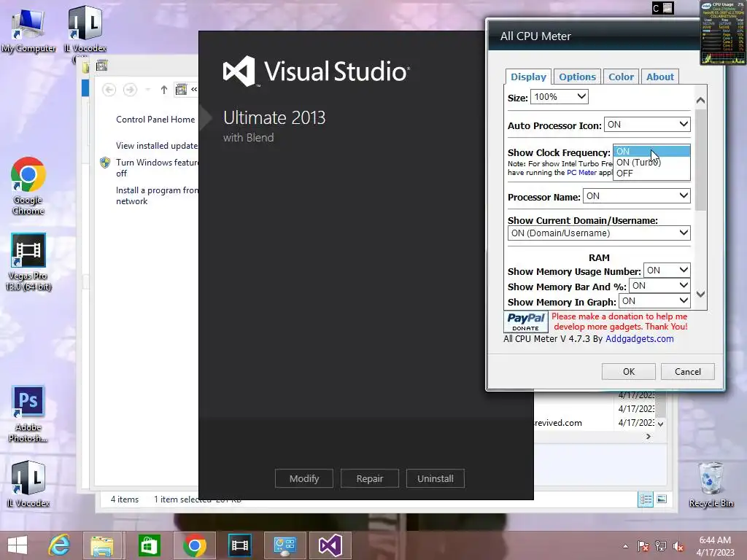Screen dimensions: 747x560
Task: Switch to the Options tab
Action: pos(577,77)
